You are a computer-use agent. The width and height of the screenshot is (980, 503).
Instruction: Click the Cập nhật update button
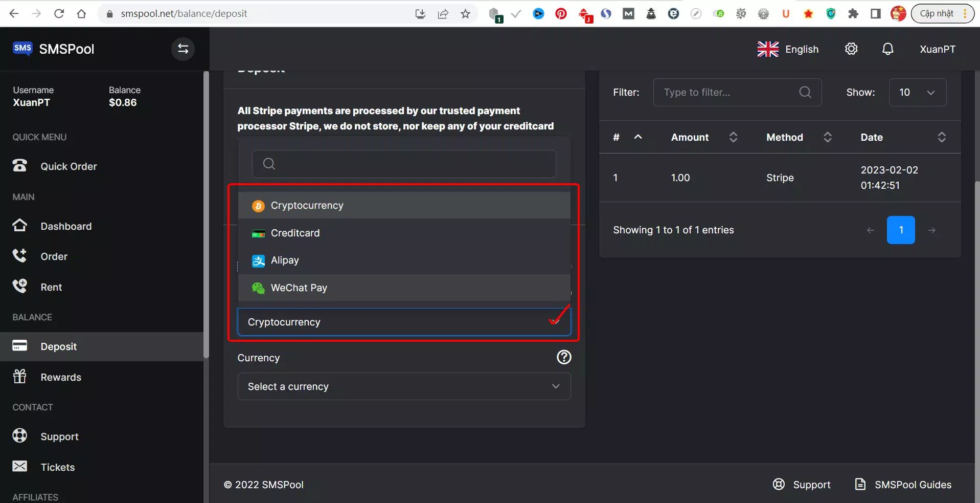click(942, 14)
